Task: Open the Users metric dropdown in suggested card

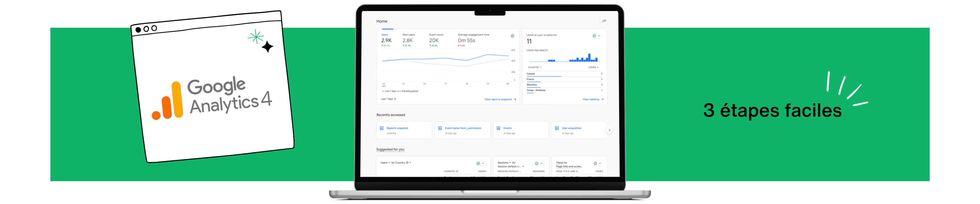Action: 385,163
